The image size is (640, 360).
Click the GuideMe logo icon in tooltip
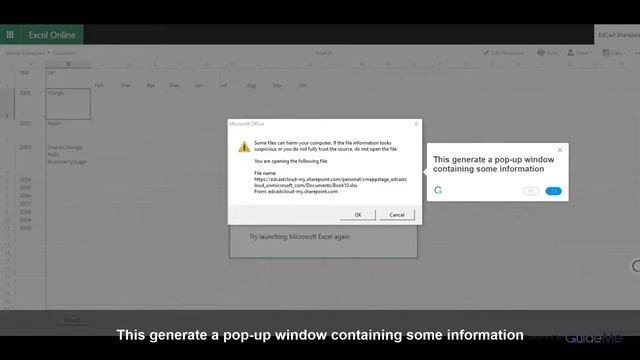point(438,190)
